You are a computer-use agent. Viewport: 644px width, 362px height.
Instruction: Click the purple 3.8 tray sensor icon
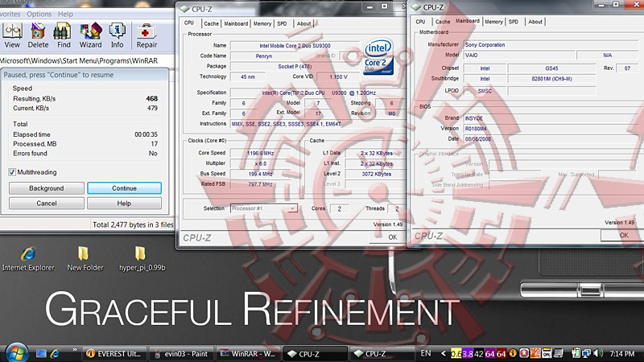point(468,354)
